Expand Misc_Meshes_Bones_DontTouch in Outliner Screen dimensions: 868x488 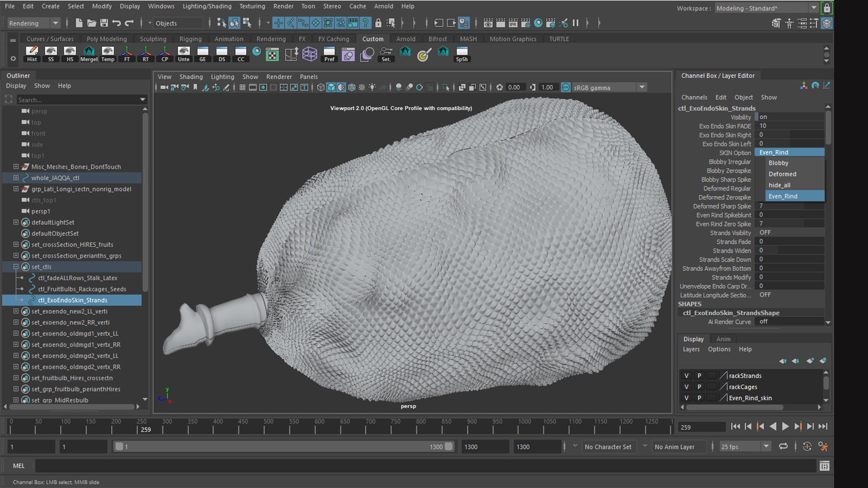click(16, 167)
